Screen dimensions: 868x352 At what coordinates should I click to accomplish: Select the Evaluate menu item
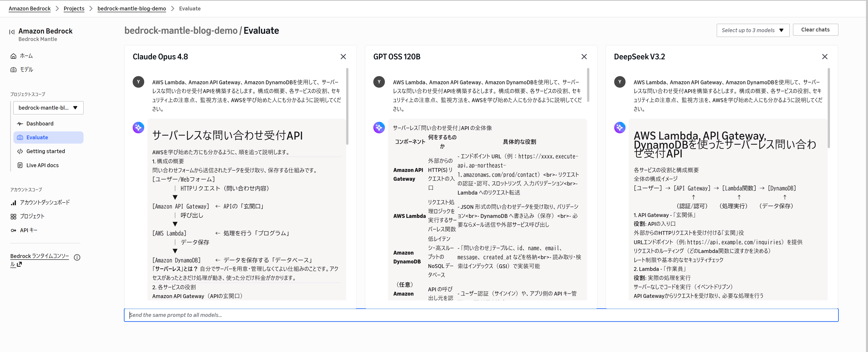(48, 137)
